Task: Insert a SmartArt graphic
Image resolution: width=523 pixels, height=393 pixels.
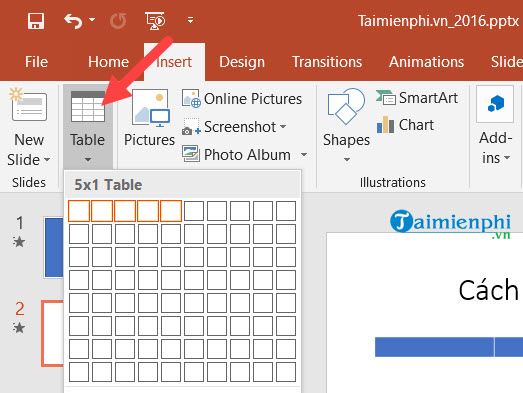Action: (417, 98)
